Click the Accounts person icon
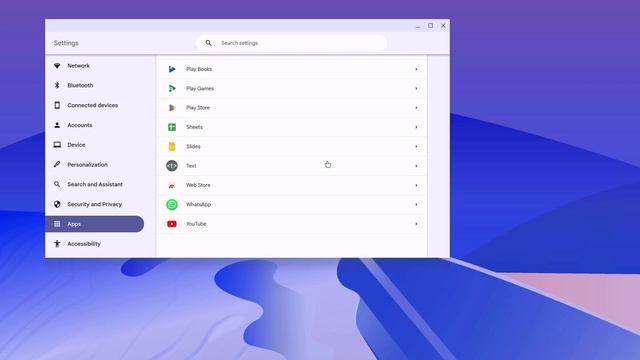This screenshot has height=360, width=640. (x=57, y=125)
